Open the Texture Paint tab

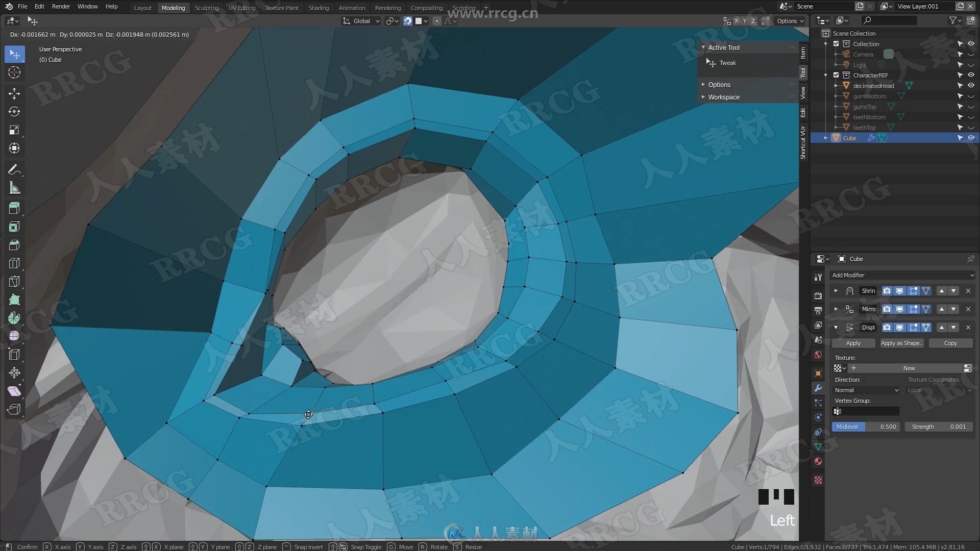tap(281, 8)
